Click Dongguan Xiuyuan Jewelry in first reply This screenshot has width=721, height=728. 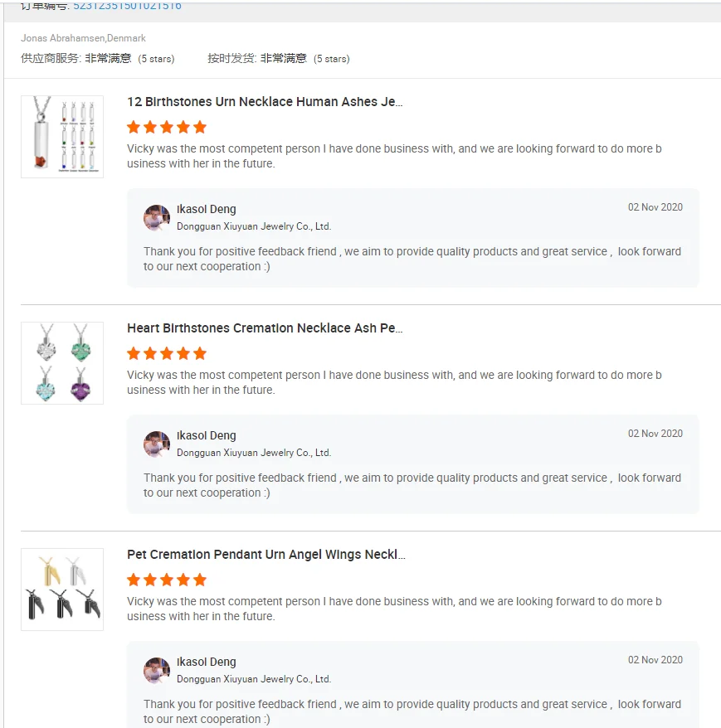click(254, 226)
